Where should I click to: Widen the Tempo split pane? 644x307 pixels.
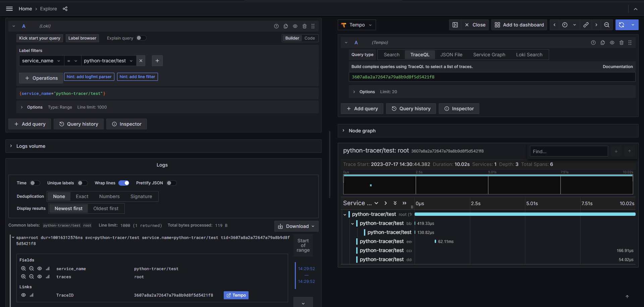coord(455,25)
